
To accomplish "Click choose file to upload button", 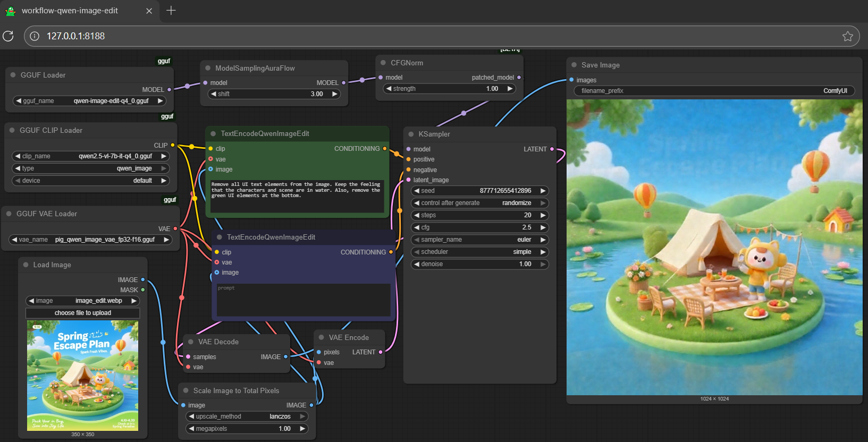I will (x=83, y=313).
